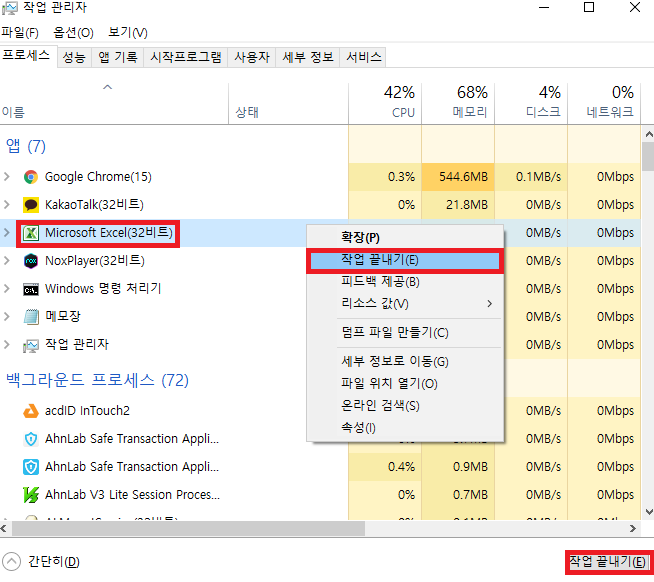Viewport: 654px width, 582px height.
Task: Click the vertical scrollbar down arrow
Action: tap(649, 511)
